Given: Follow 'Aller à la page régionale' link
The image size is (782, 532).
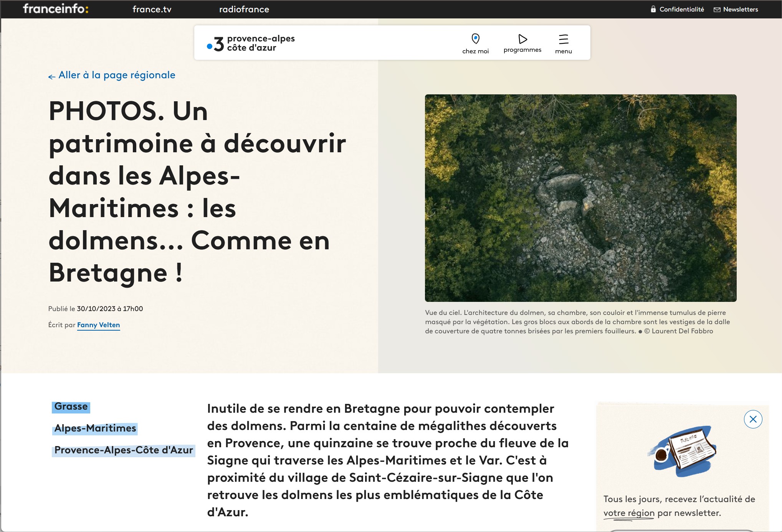Looking at the screenshot, I should tap(117, 75).
